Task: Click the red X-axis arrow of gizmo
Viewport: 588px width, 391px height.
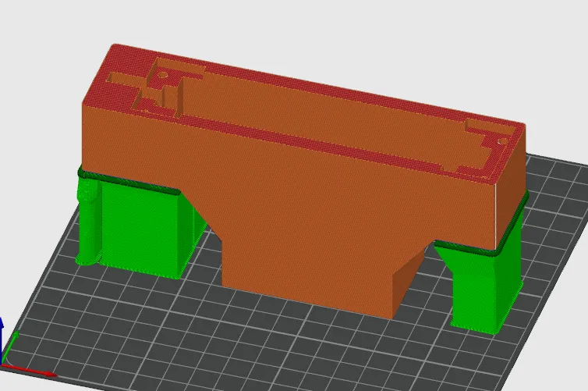Action: 30,370
